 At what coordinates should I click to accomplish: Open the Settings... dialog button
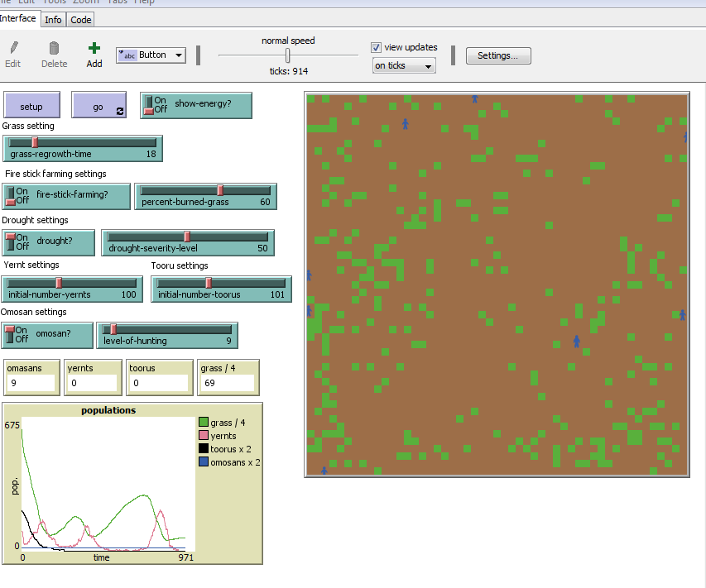click(498, 55)
